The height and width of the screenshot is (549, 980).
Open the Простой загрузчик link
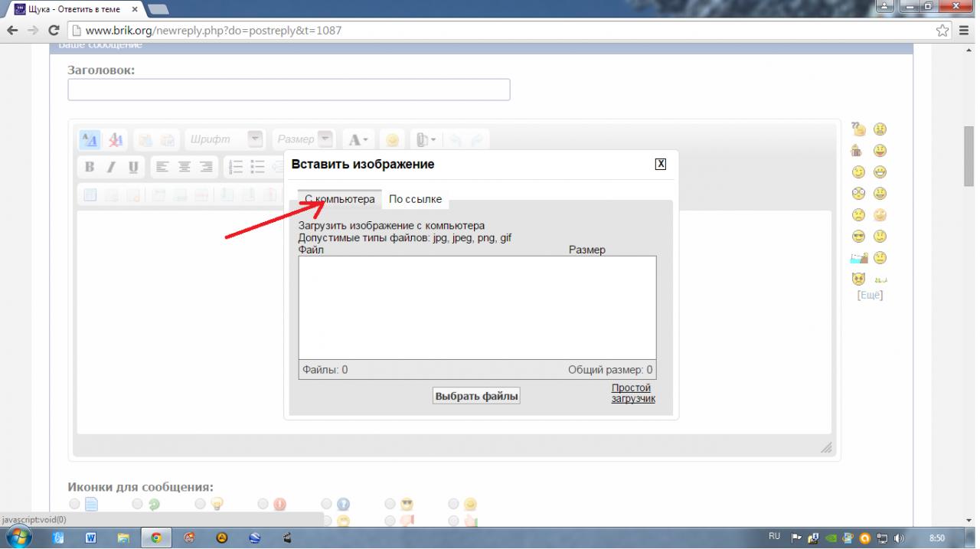tap(631, 394)
